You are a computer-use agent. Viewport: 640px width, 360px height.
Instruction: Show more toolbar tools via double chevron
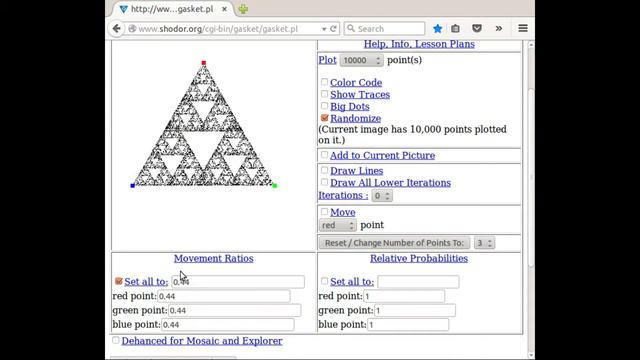[499, 29]
